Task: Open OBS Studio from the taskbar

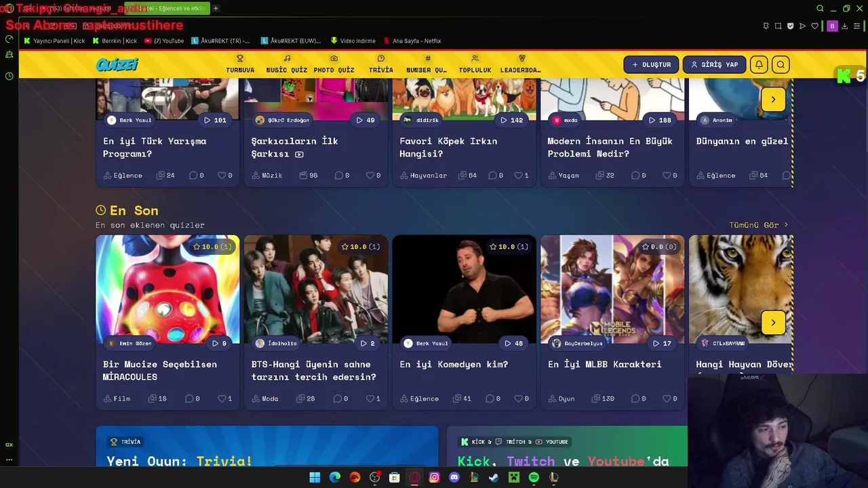Action: (375, 477)
